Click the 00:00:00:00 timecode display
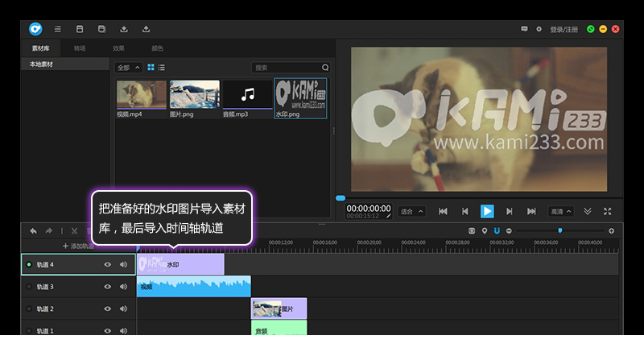The height and width of the screenshot is (348, 644). tap(369, 209)
